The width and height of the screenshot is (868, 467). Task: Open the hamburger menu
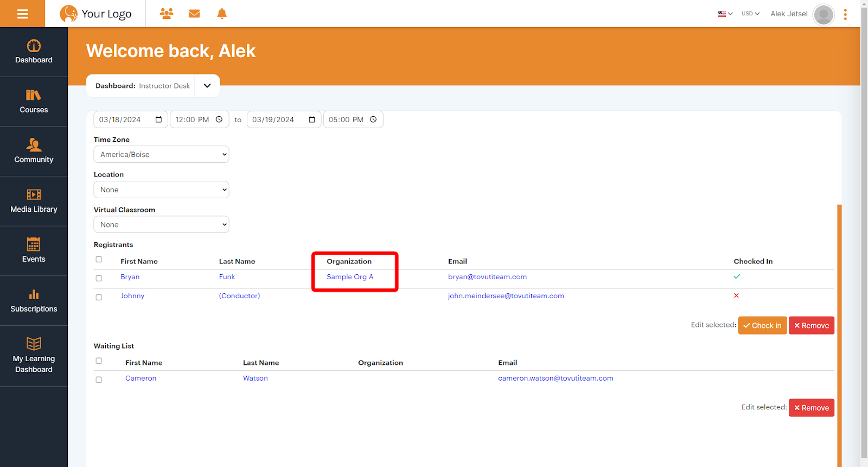point(22,14)
